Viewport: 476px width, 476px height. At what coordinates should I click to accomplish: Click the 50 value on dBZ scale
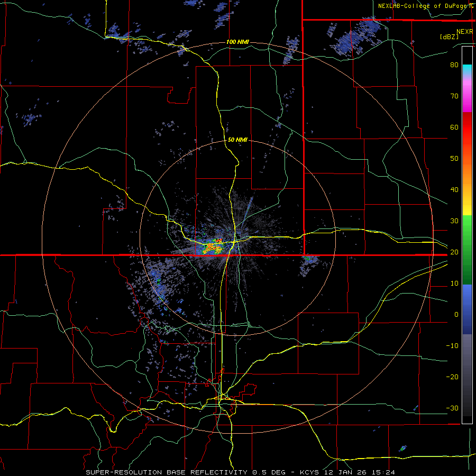point(454,159)
